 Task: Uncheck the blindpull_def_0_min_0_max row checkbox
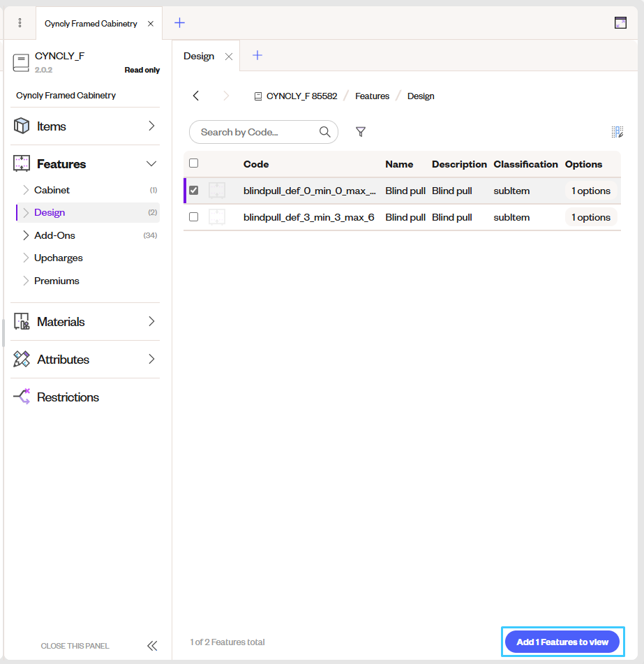coord(193,190)
